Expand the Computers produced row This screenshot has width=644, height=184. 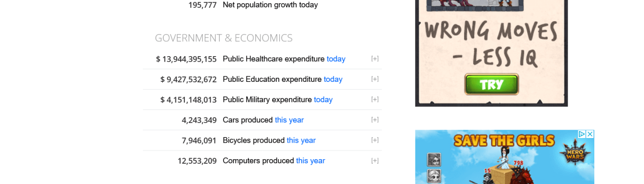(375, 161)
